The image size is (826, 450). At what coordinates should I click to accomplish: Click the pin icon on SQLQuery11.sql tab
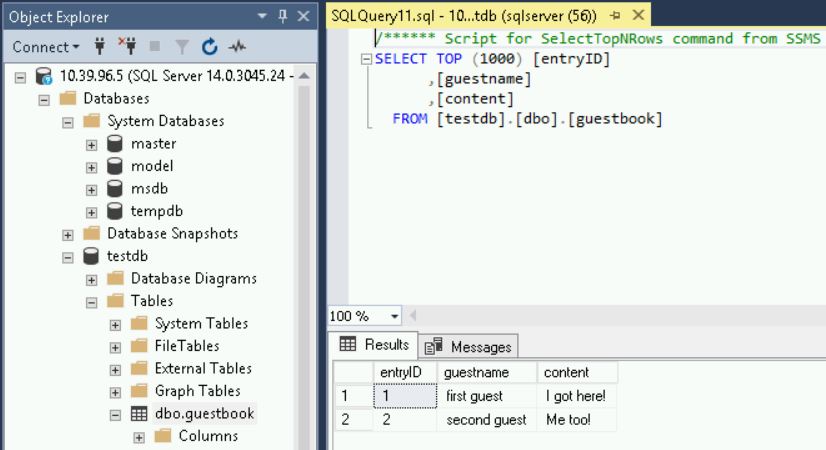tap(614, 16)
